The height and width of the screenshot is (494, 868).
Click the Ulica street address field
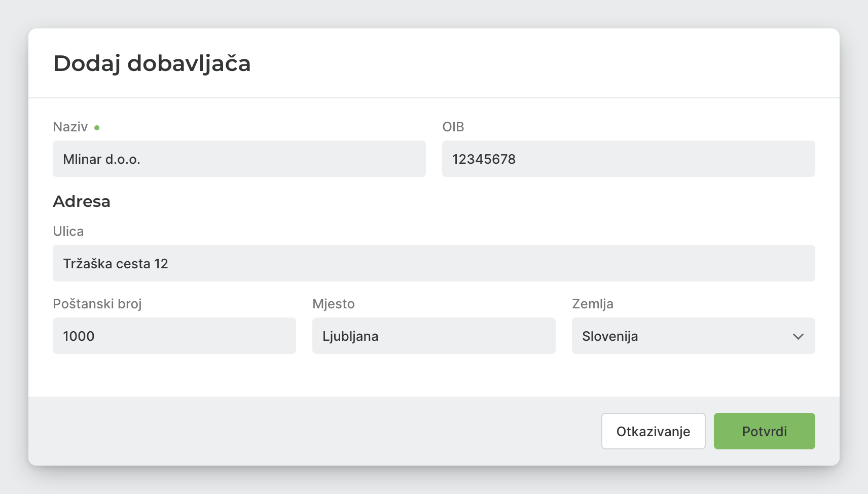click(434, 263)
